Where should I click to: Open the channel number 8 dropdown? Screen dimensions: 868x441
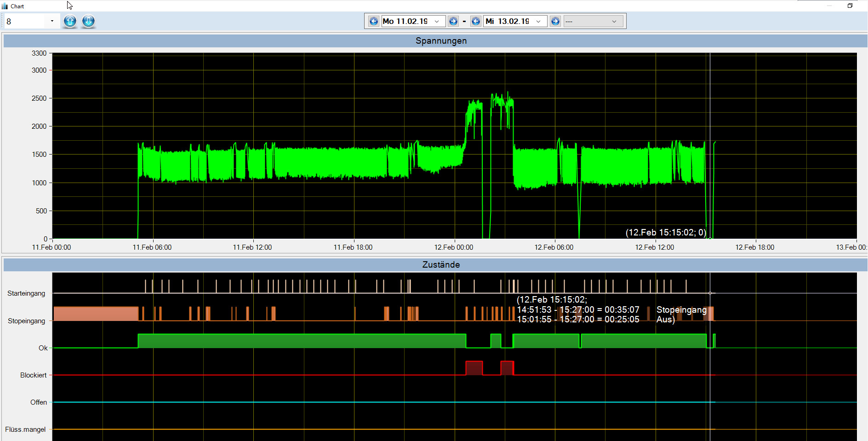pyautogui.click(x=52, y=21)
